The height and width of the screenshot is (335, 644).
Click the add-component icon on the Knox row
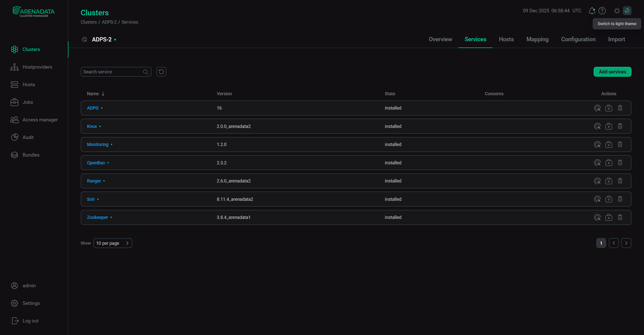click(x=609, y=126)
